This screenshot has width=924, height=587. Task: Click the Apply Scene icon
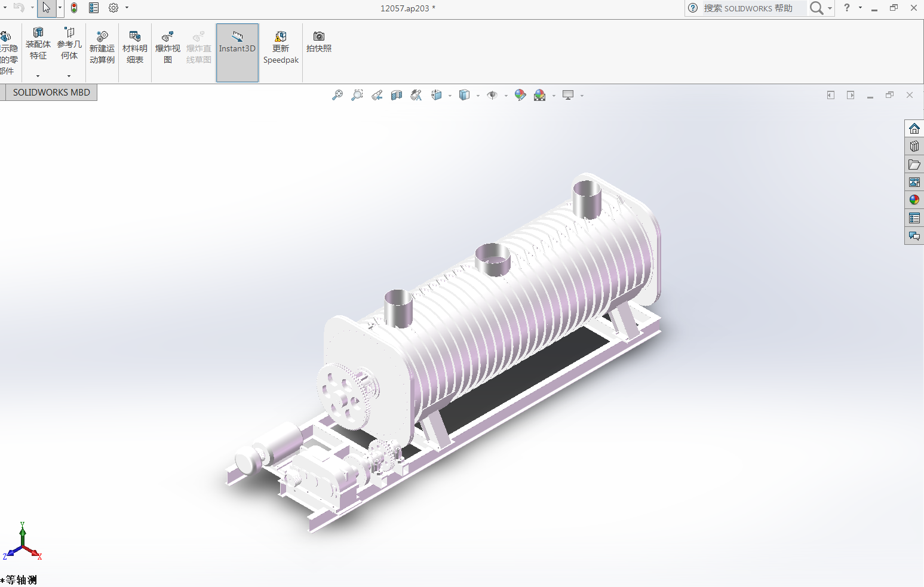click(x=540, y=96)
